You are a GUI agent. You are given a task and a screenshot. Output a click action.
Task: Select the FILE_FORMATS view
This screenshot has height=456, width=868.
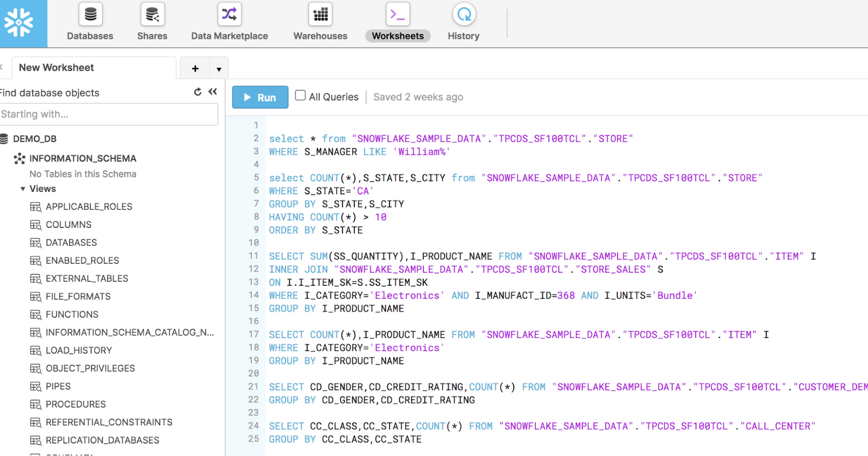click(x=78, y=297)
